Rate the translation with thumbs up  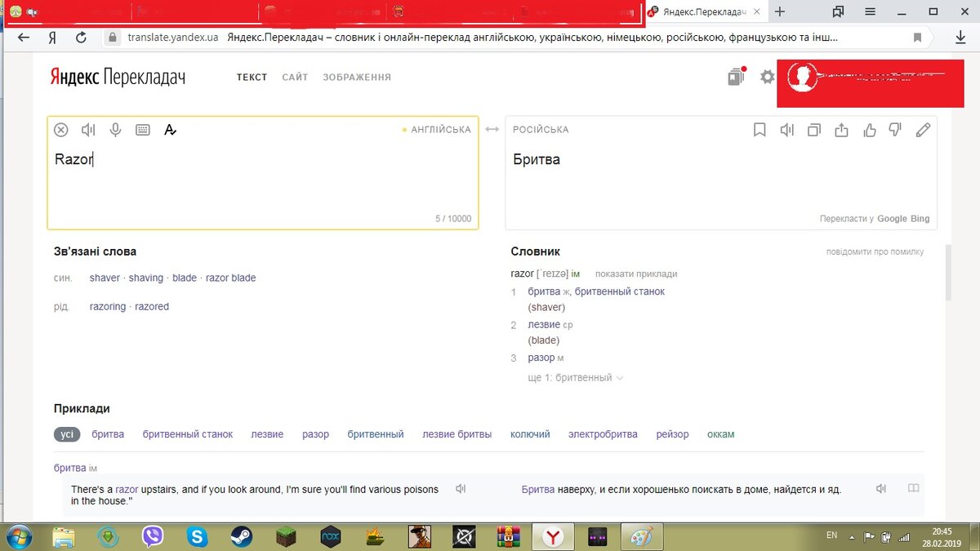pyautogui.click(x=869, y=129)
